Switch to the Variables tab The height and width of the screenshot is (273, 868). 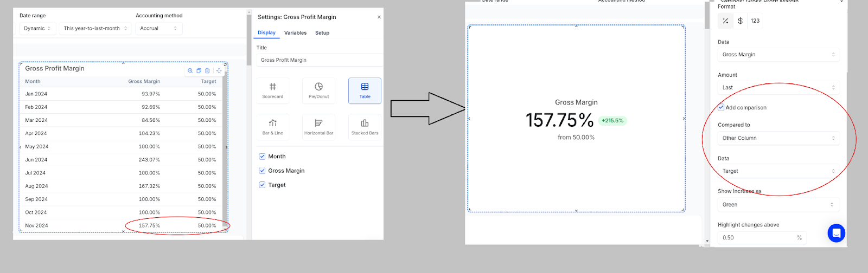(x=295, y=32)
